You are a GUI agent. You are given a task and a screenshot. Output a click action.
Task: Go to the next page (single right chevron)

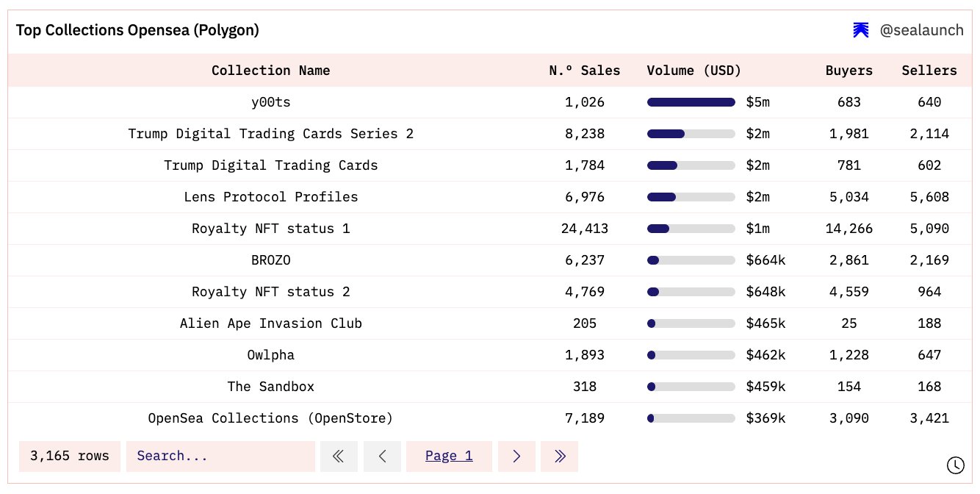(516, 457)
